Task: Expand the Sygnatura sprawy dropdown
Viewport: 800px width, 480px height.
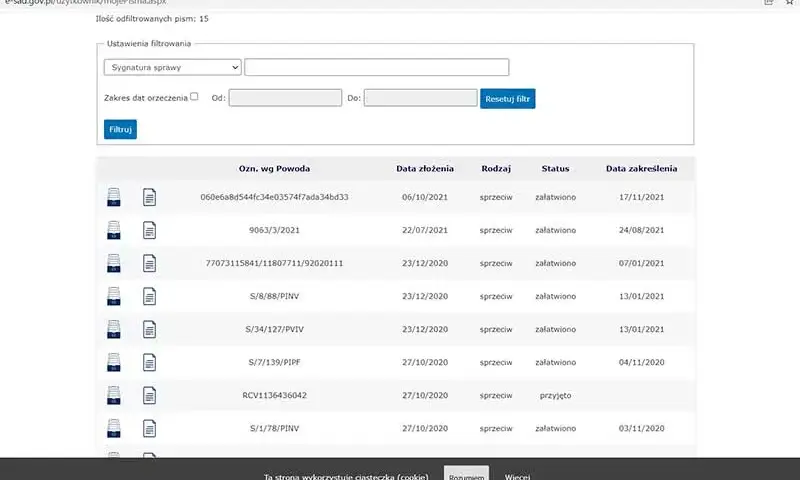Action: 172,67
